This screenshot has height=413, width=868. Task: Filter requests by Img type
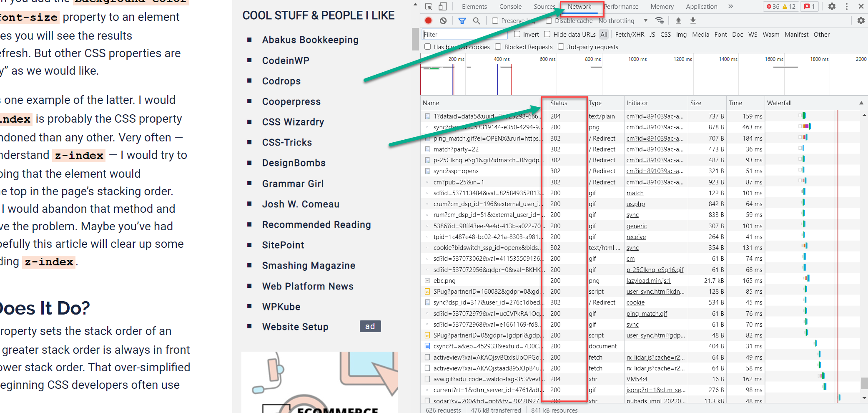coord(681,35)
